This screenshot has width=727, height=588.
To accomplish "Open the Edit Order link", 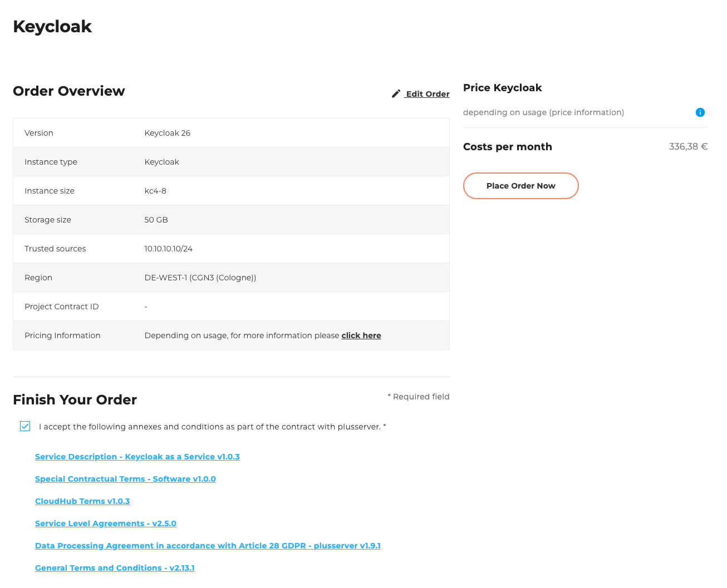I will point(427,94).
